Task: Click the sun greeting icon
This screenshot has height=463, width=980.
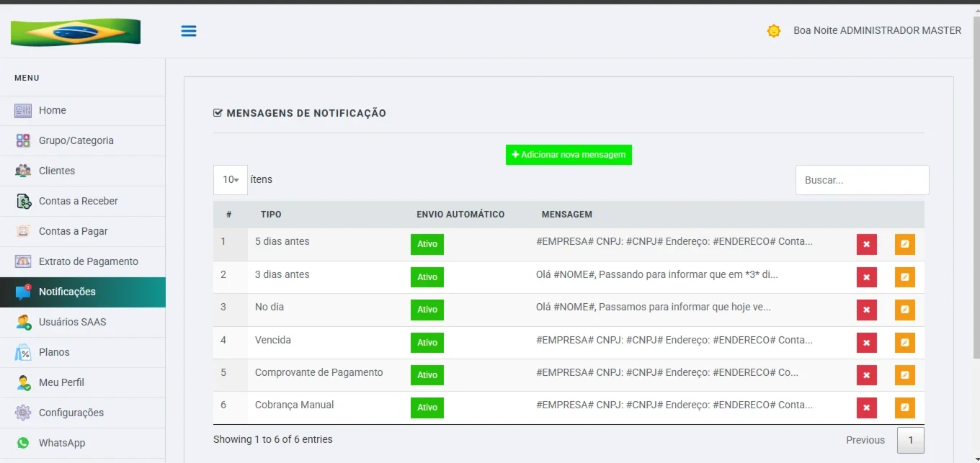Action: point(774,31)
